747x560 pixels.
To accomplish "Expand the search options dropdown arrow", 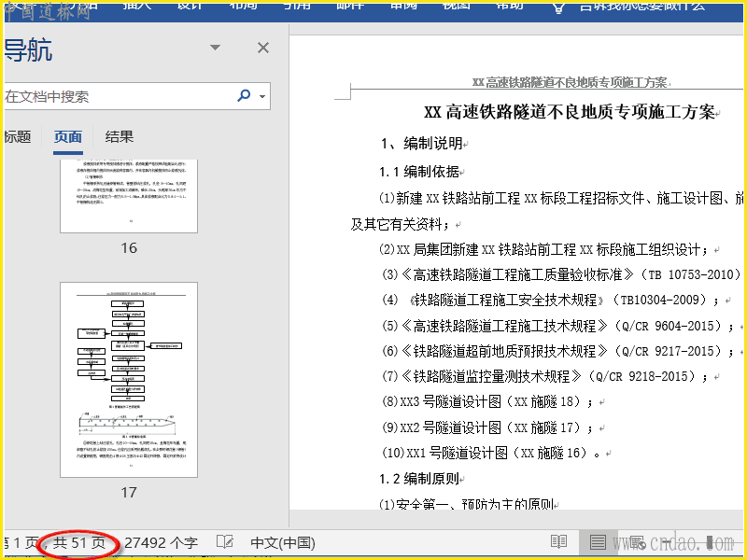I will tap(262, 97).
